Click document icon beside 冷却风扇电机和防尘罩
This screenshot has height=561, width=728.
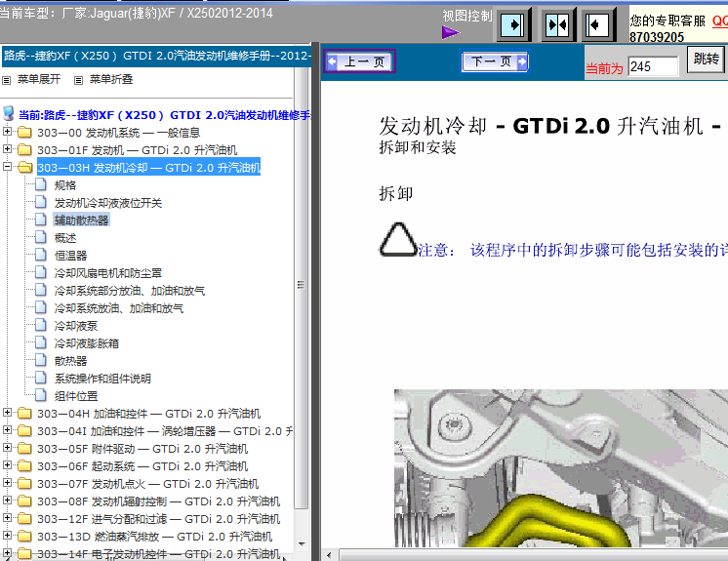pos(41,272)
